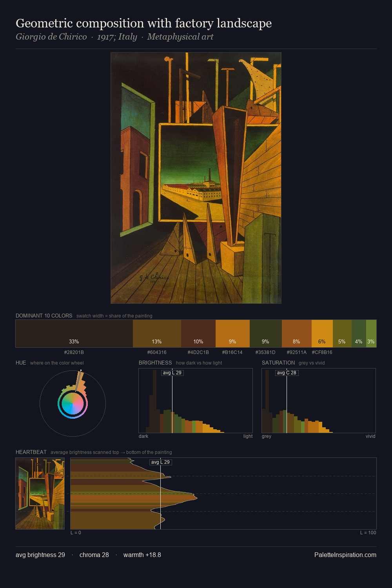Viewport: 392px width, 588px height.
Task: Select the 9% olive swatch #35381D
Action: [x=266, y=334]
